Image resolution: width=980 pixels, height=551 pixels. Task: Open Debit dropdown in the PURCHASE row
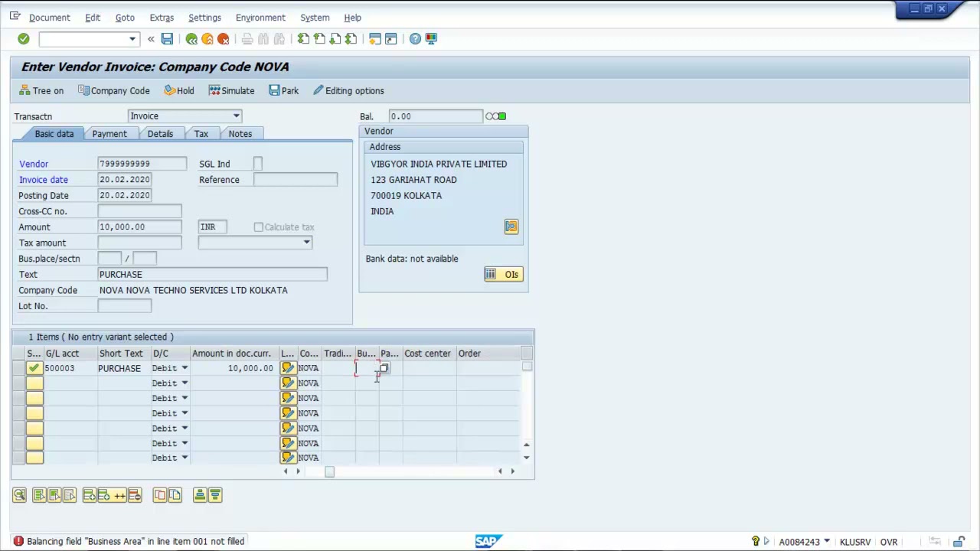(x=185, y=368)
